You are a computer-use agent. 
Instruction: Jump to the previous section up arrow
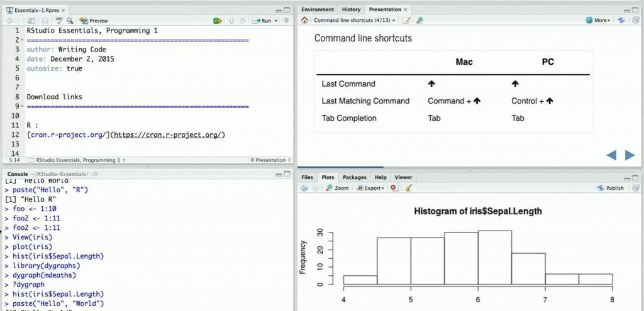231,21
